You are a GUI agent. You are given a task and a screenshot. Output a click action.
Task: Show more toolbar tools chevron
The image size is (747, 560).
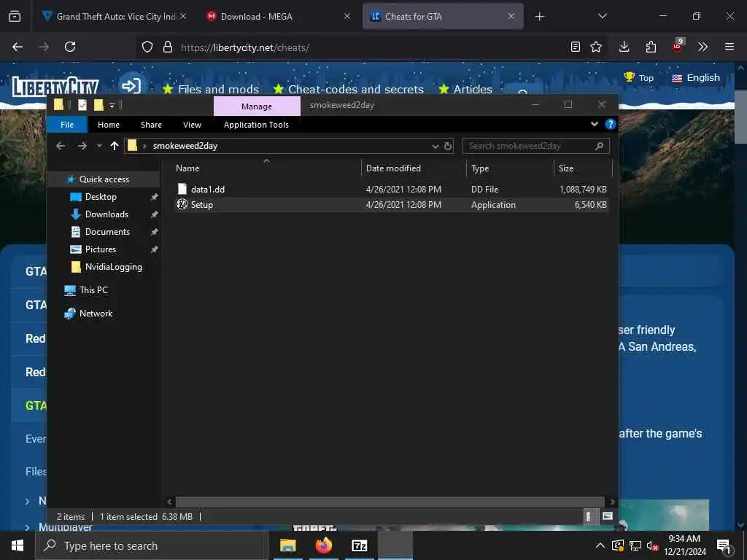(x=703, y=47)
